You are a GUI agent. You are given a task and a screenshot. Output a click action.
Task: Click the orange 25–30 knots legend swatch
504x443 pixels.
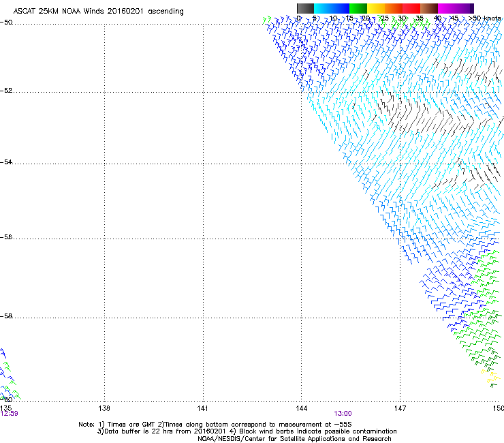[x=394, y=8]
